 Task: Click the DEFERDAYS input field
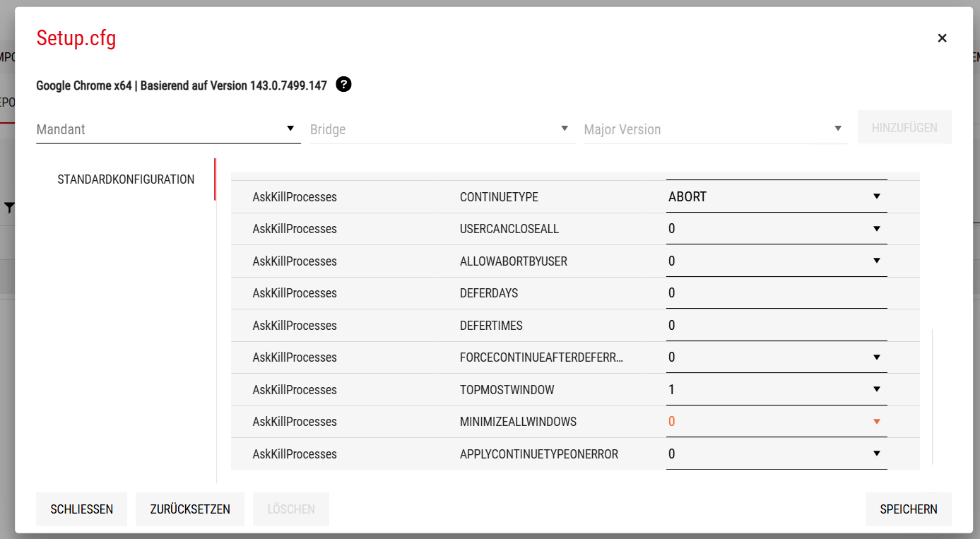coord(776,293)
